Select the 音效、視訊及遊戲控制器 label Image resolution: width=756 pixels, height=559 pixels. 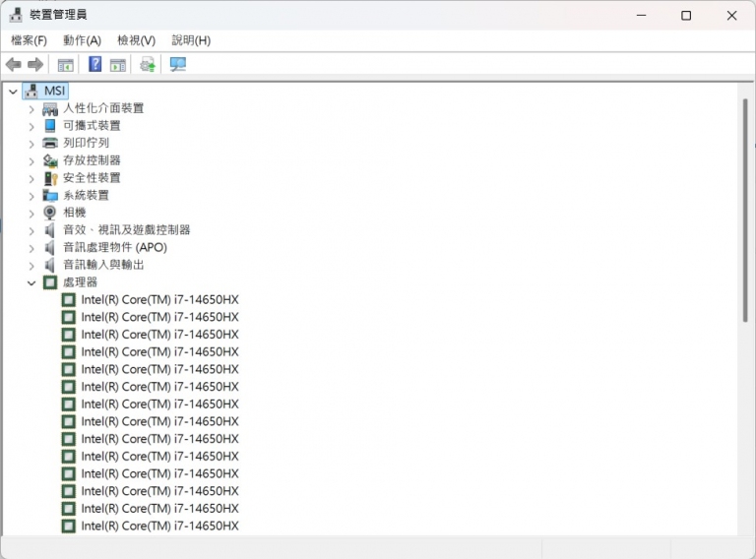click(x=126, y=230)
